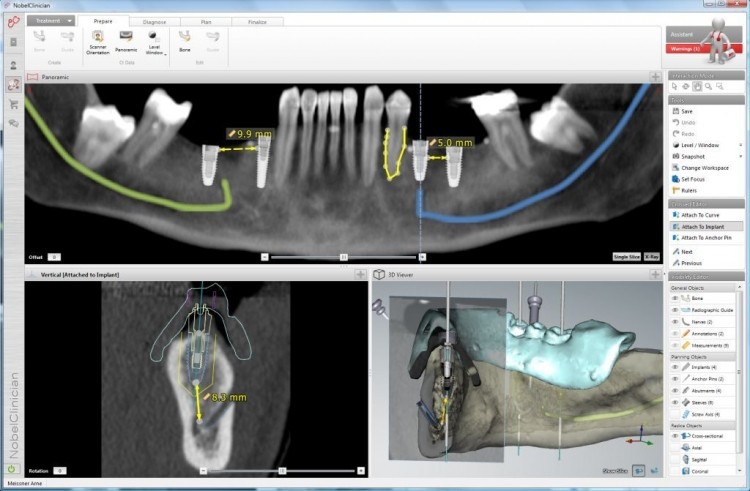The width and height of the screenshot is (750, 491).
Task: Click Attach To Anchor Pin
Action: click(x=702, y=238)
